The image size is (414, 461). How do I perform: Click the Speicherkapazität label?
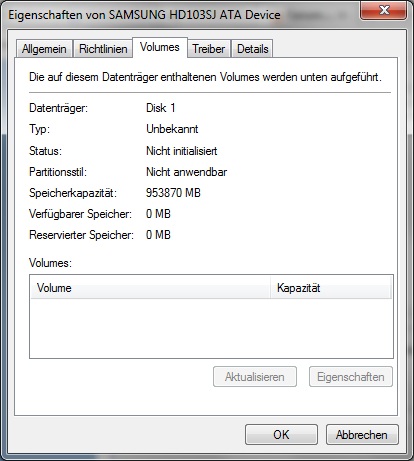click(73, 193)
